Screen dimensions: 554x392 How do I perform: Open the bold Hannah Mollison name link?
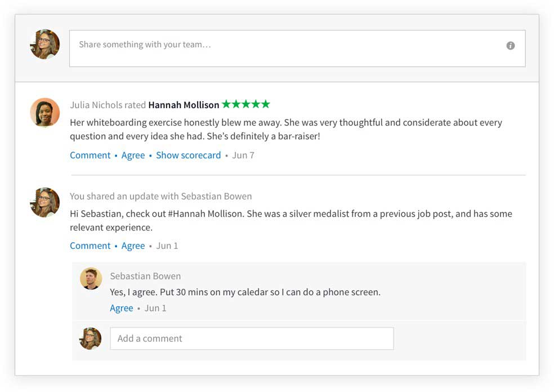click(x=184, y=105)
